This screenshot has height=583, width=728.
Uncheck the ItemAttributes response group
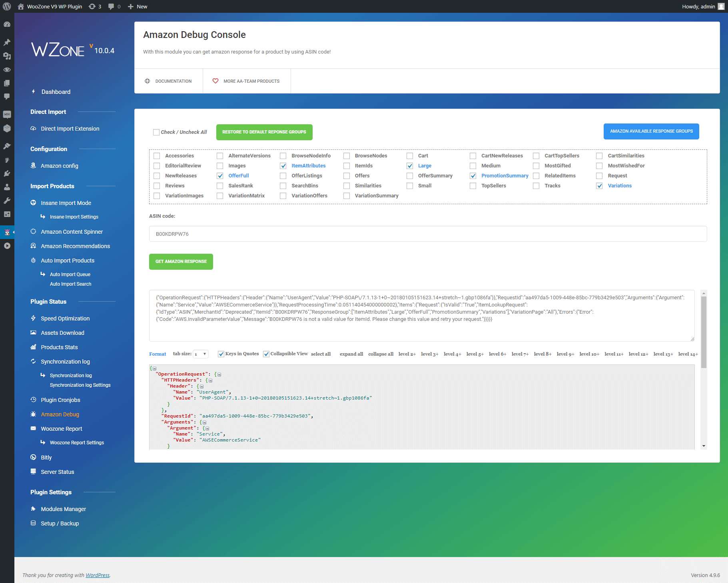(x=283, y=166)
